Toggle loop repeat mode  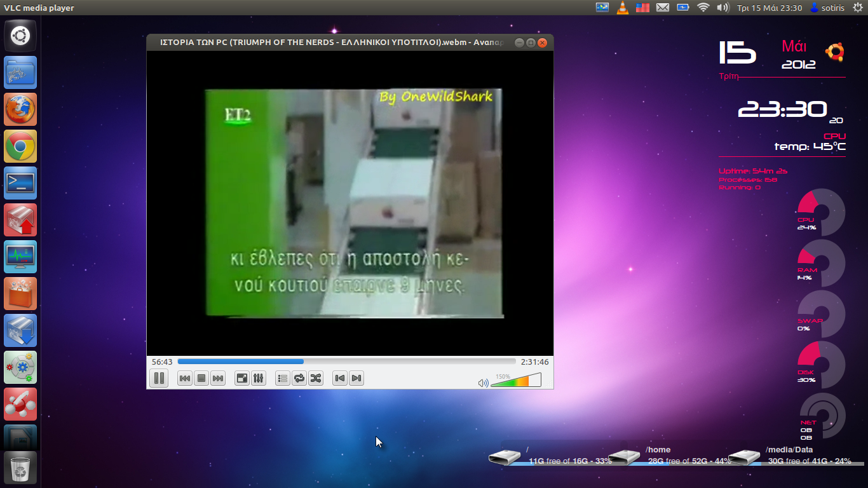click(x=299, y=379)
